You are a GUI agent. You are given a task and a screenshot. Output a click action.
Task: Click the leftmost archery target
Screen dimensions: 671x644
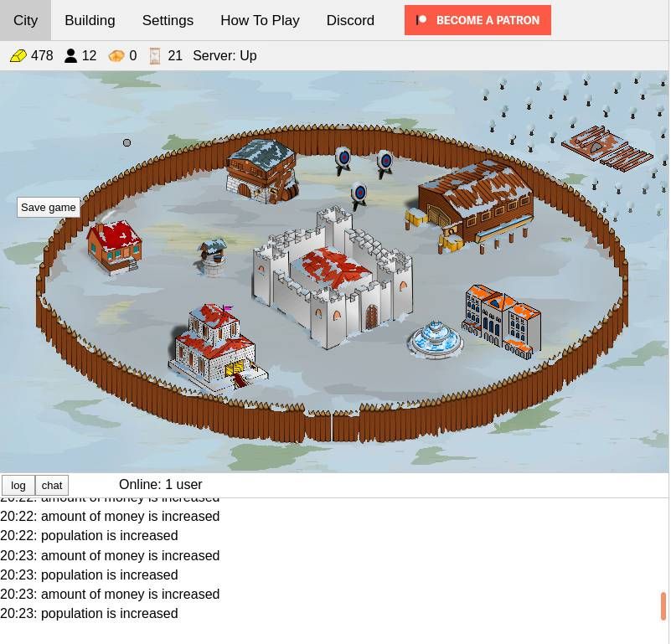tap(343, 161)
